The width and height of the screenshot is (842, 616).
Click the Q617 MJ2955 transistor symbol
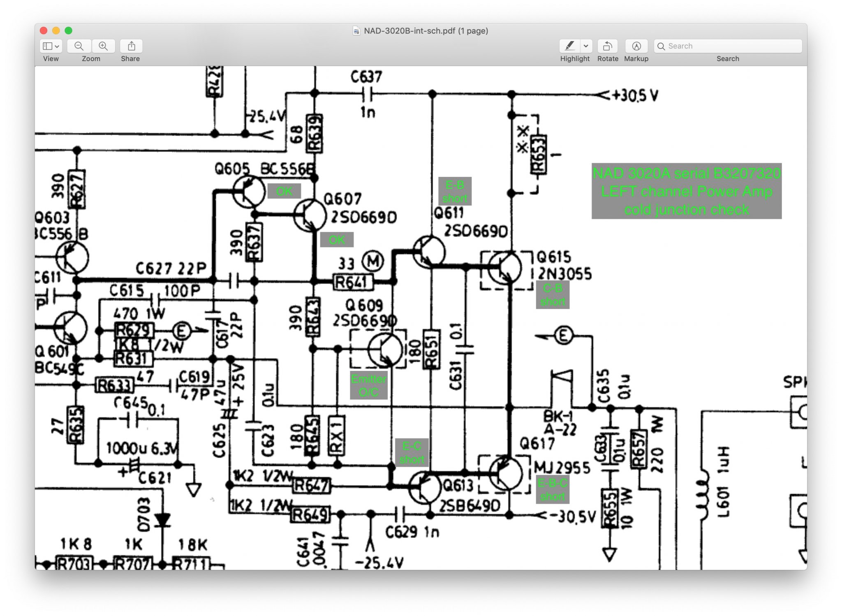point(506,474)
